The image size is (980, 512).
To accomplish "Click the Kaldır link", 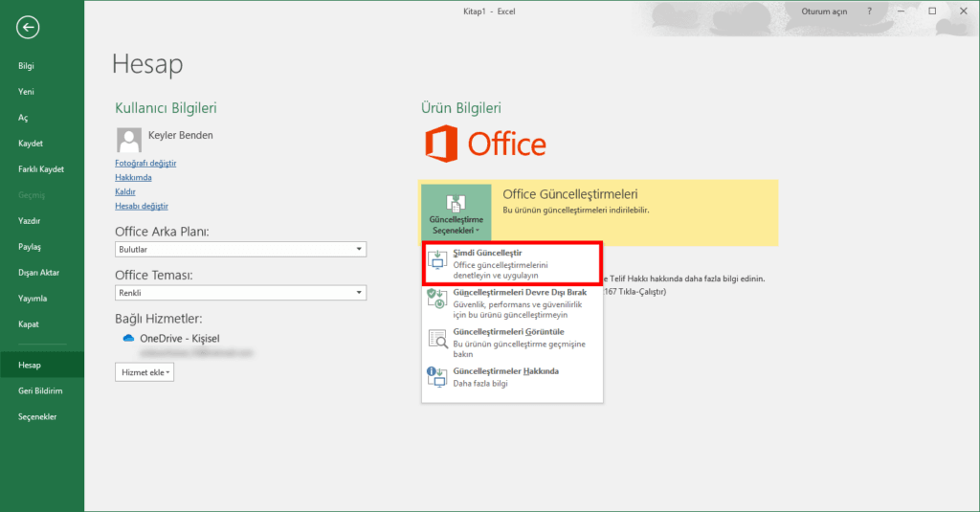I will click(125, 192).
